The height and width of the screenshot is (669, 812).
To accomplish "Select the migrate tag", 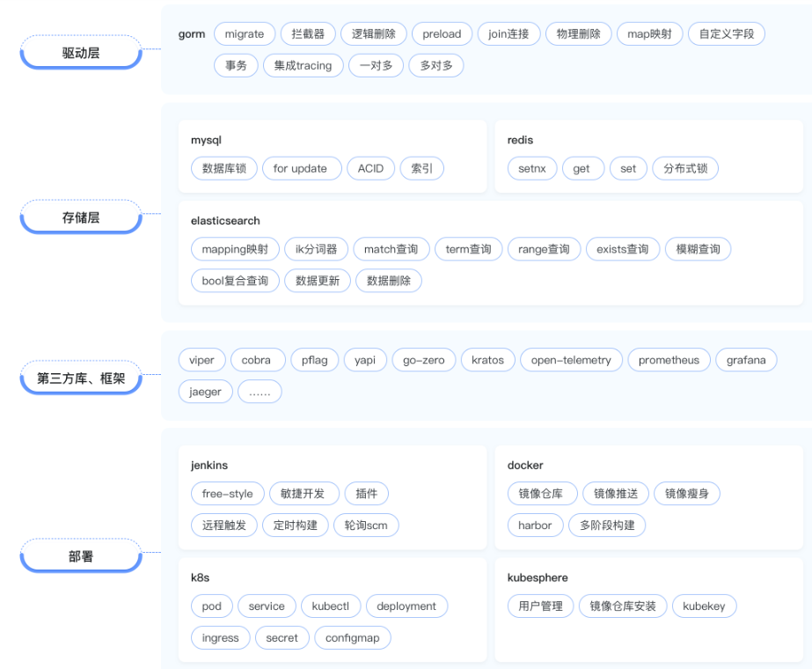I will [244, 33].
